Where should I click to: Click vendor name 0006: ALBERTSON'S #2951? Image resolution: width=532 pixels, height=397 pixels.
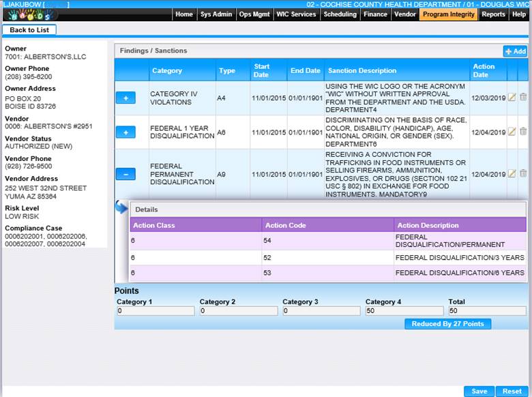(48, 126)
